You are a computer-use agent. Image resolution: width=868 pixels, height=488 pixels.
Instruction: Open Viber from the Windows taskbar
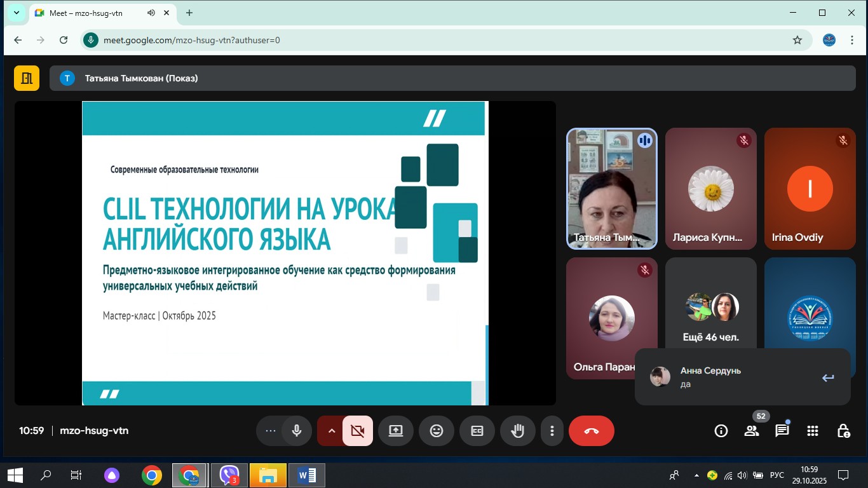(x=229, y=475)
